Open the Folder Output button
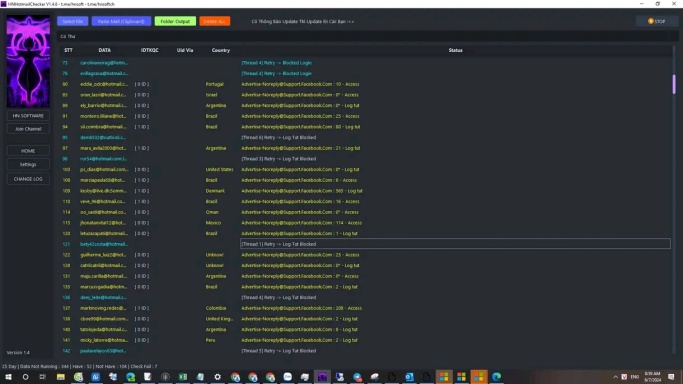Viewport: 683px width, 384px height. point(175,21)
